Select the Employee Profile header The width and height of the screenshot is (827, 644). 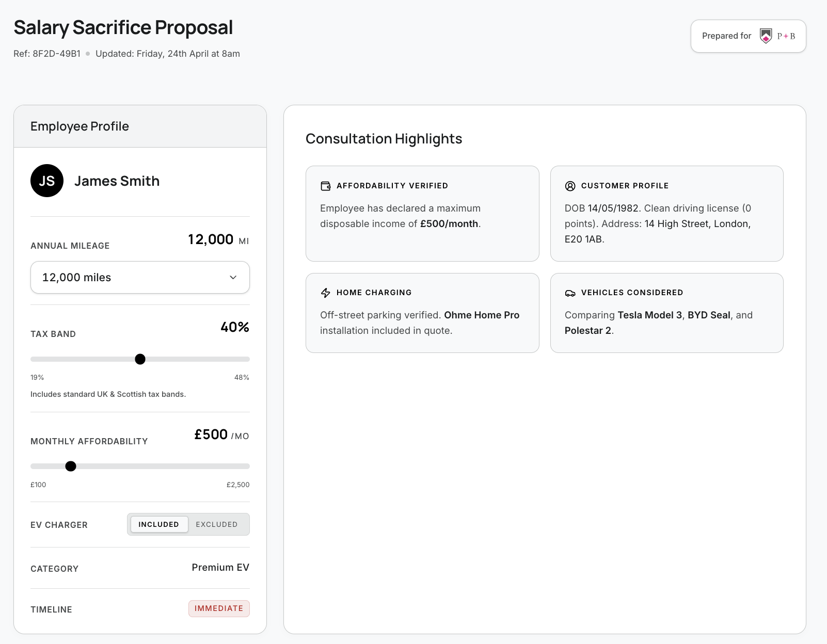point(79,126)
